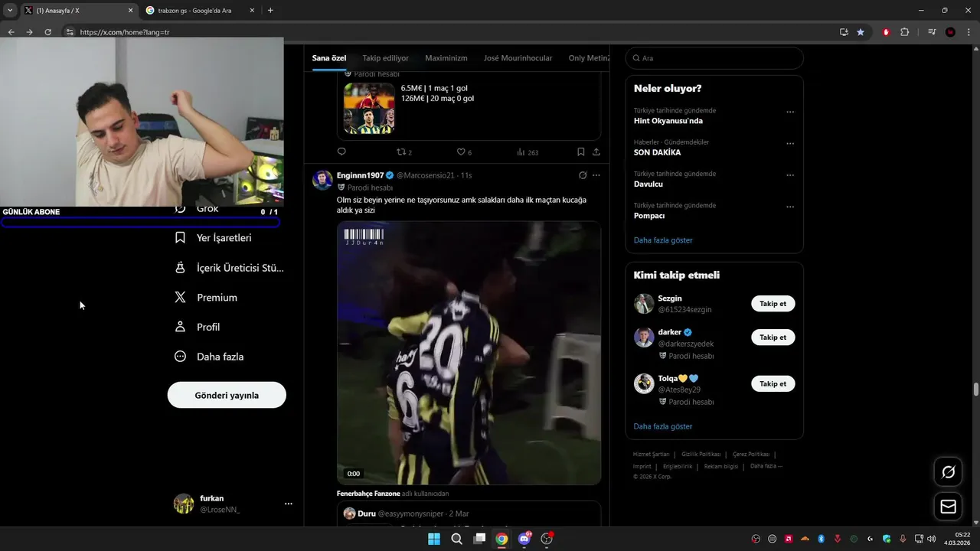Click Bluetooth tray icon

[x=822, y=539]
